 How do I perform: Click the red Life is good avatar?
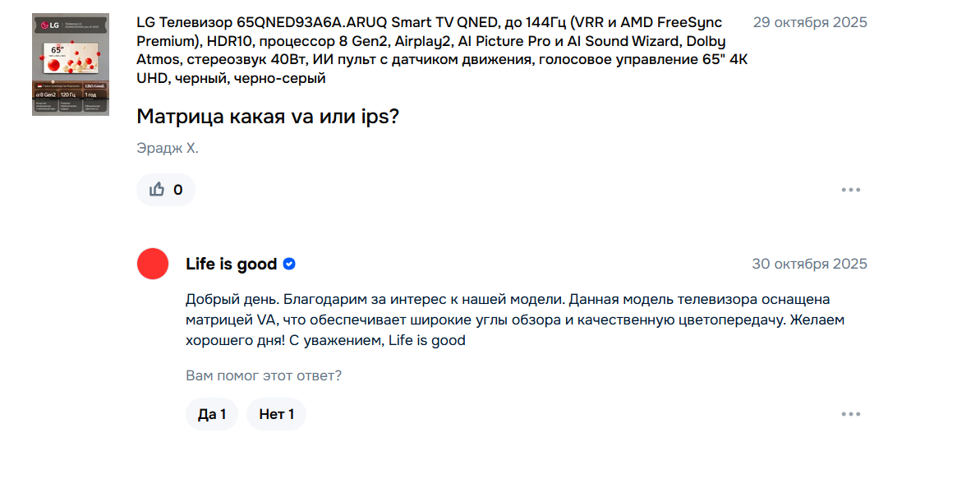click(x=153, y=264)
